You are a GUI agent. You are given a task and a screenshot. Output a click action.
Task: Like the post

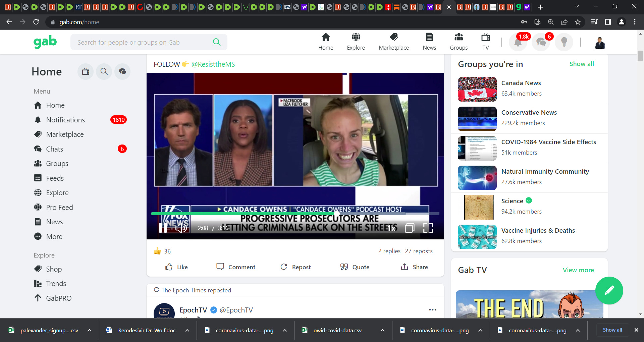(176, 267)
